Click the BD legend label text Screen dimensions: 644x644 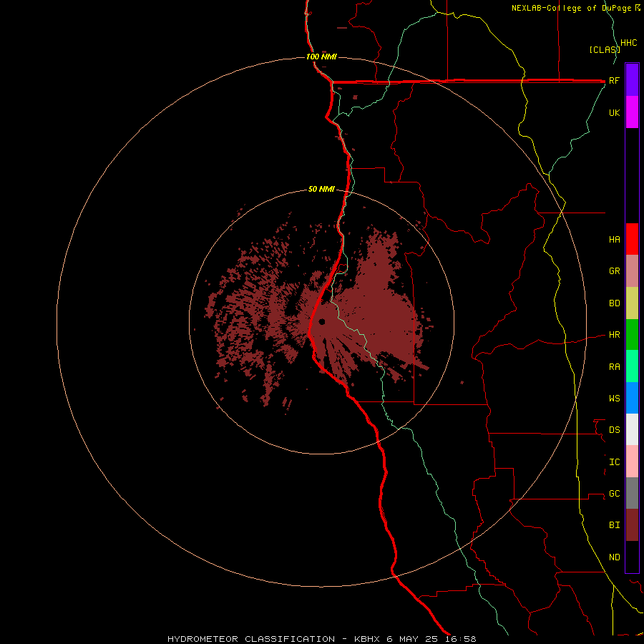click(x=614, y=303)
